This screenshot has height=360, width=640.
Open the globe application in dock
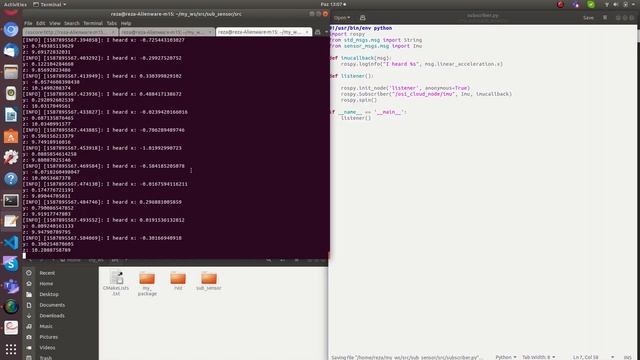click(11, 307)
